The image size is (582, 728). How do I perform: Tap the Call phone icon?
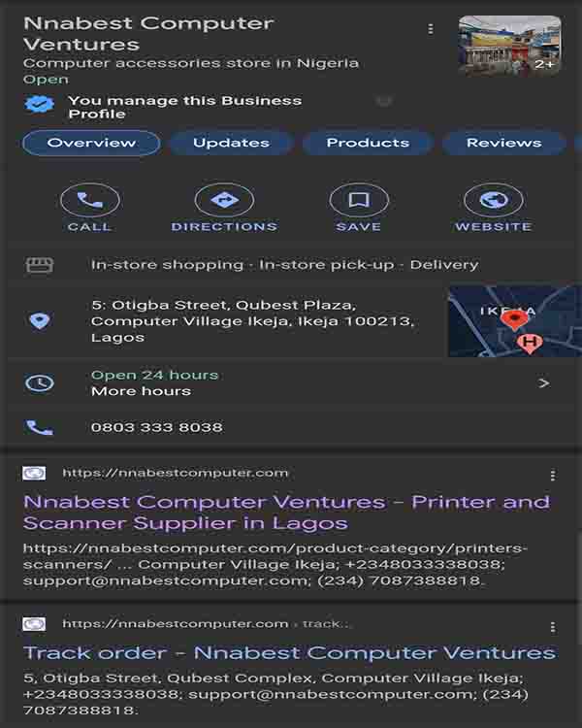(89, 200)
